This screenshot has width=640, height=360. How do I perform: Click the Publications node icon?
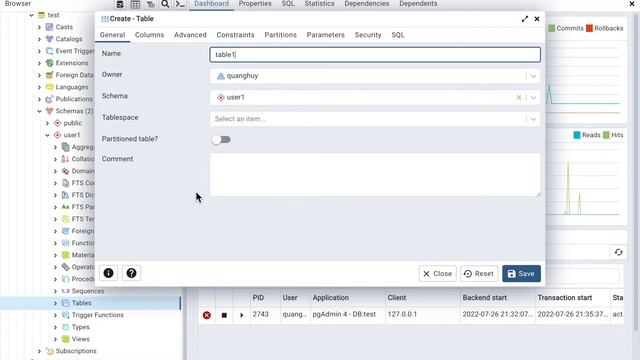click(x=49, y=99)
